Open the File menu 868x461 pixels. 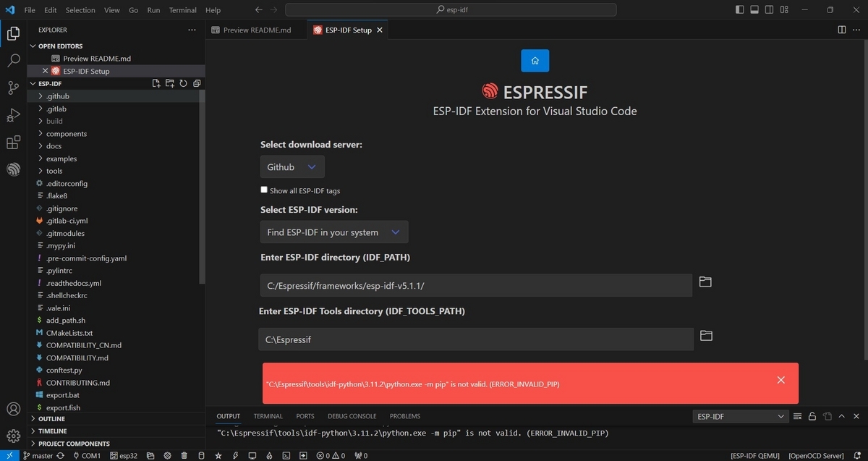[x=30, y=10]
